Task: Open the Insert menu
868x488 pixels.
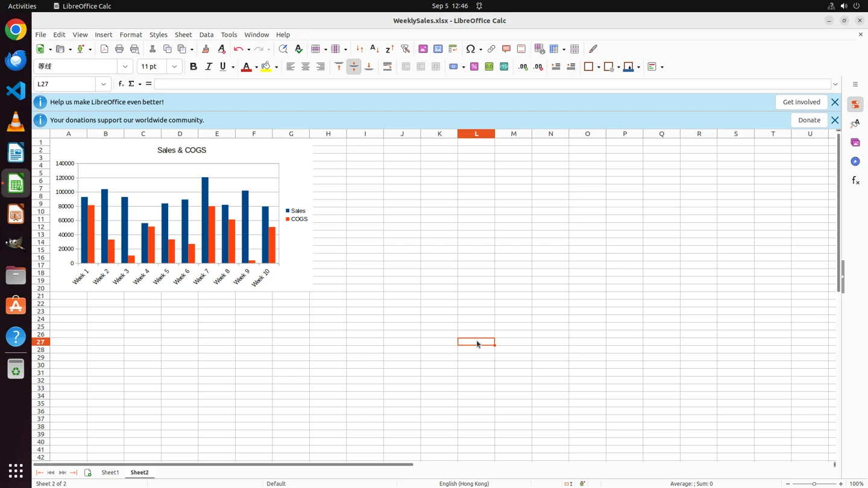Action: [x=104, y=35]
